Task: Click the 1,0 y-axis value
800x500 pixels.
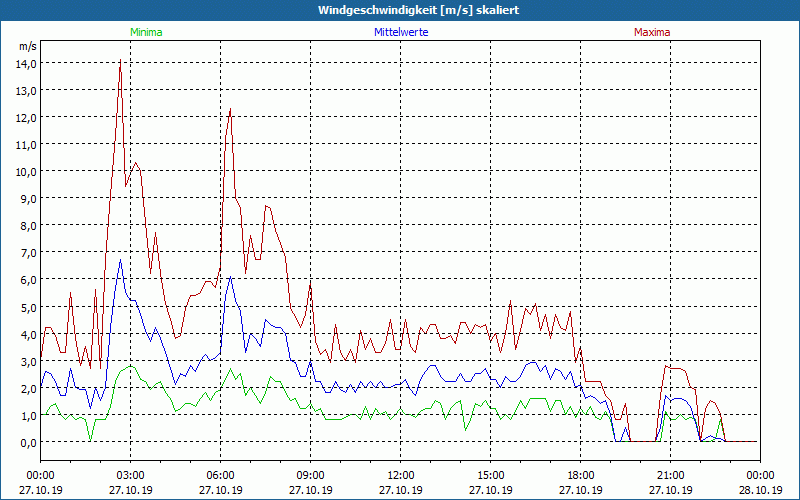Action: point(29,416)
